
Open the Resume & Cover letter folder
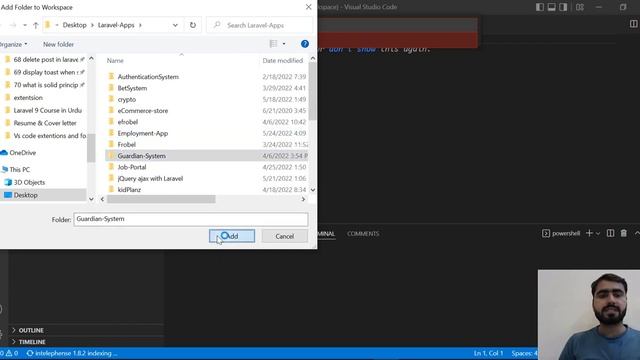tap(45, 123)
